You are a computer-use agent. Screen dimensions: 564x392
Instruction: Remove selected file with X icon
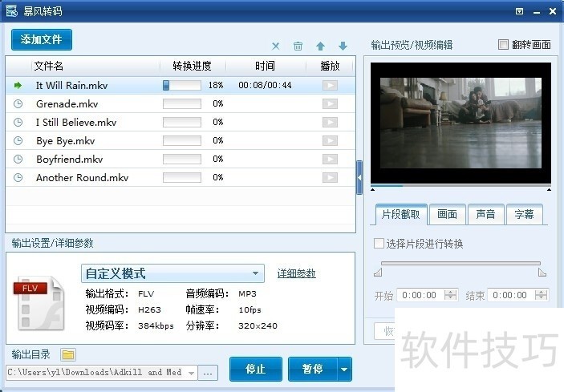point(275,46)
